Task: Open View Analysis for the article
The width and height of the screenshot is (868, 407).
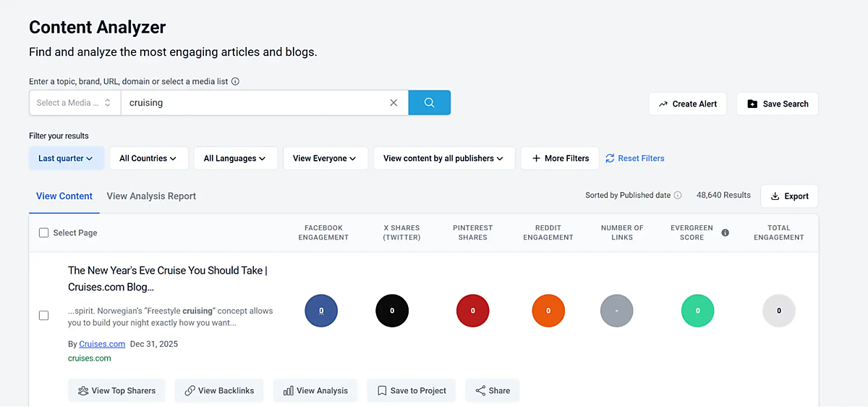Action: click(315, 390)
